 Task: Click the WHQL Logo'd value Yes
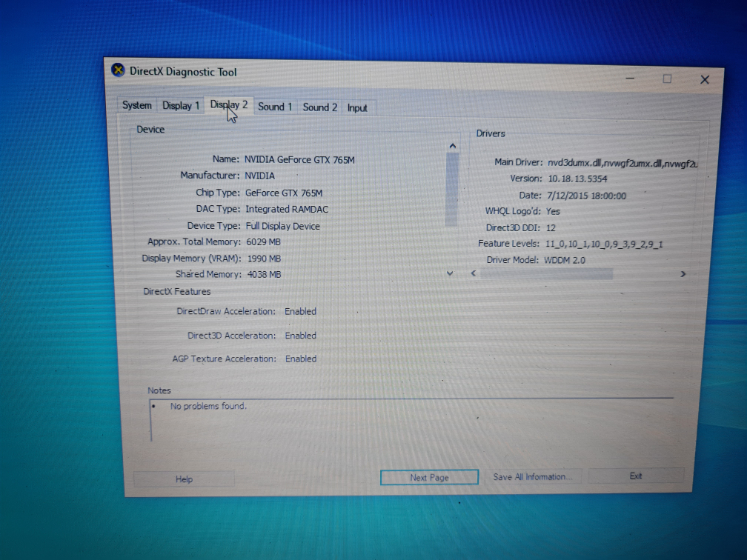[x=553, y=211]
